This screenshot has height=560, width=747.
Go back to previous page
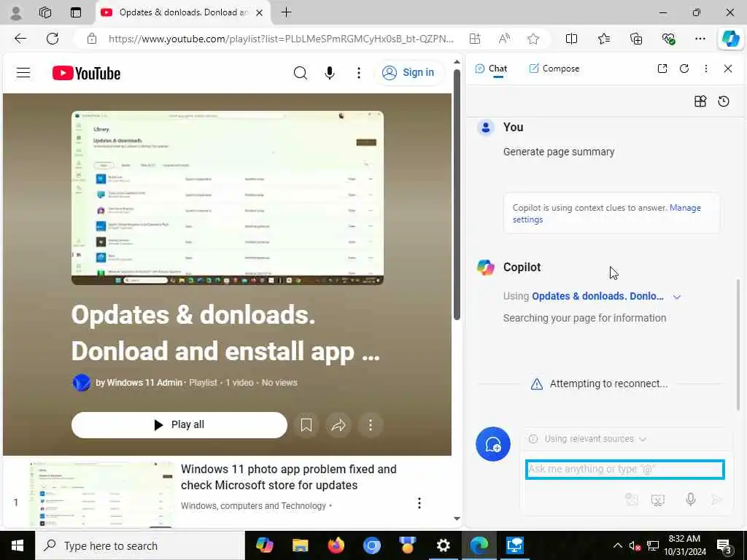point(20,39)
